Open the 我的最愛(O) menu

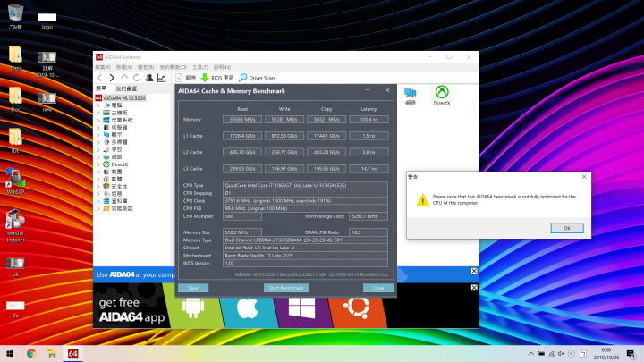pos(173,67)
